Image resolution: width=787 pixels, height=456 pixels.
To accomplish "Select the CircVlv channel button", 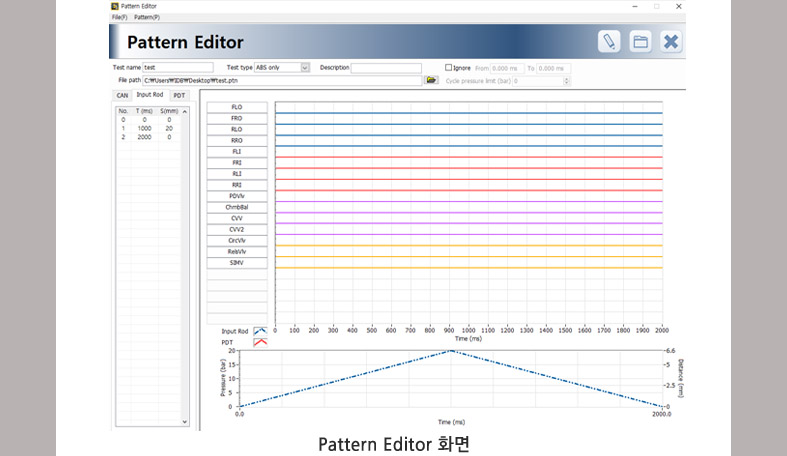I will click(237, 240).
